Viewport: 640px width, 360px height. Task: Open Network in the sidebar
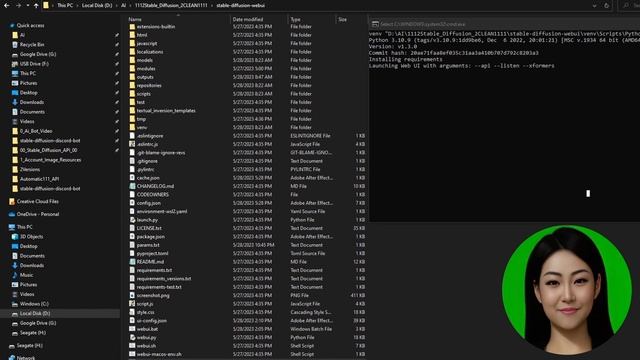26,358
